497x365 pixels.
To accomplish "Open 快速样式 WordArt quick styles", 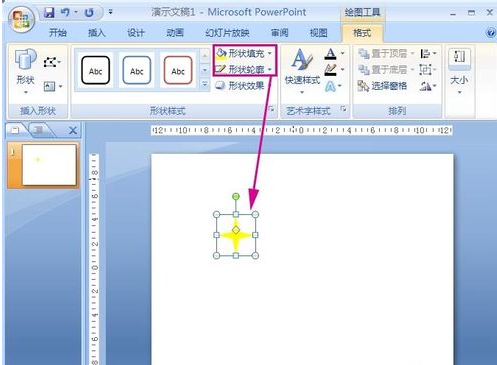I will 302,71.
